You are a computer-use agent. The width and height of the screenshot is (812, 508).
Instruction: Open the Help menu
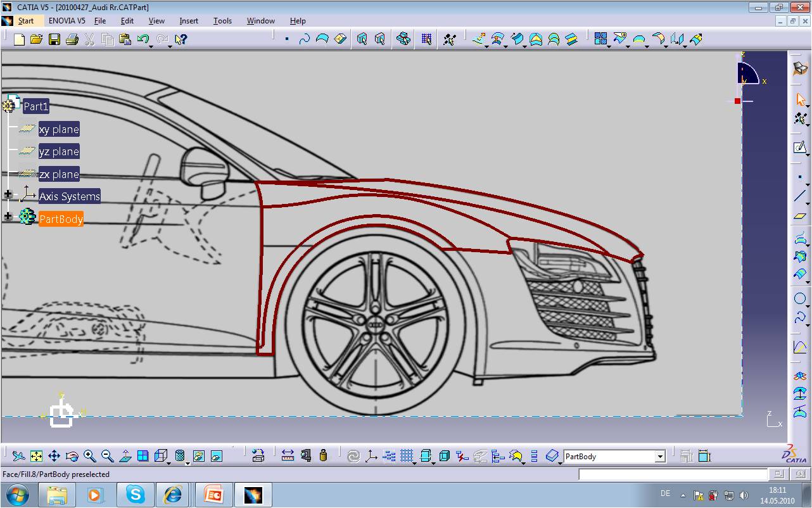(298, 21)
